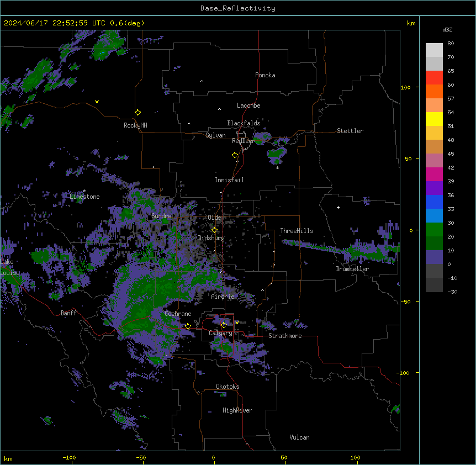This screenshot has height=465, width=476.
Task: Select the RedDeer city label
Action: 243,141
